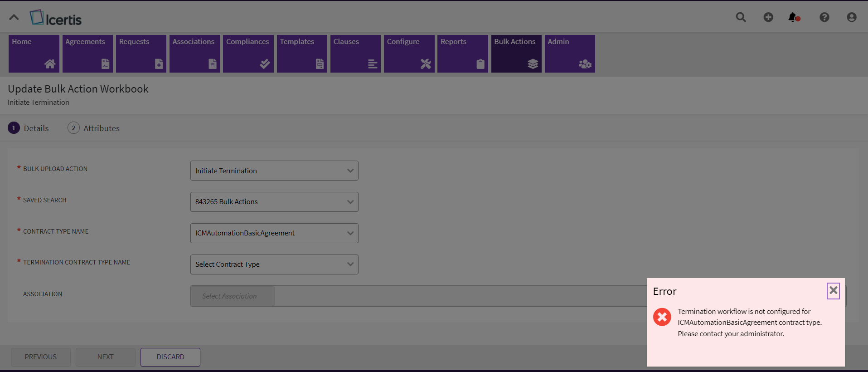Open the notifications bell icon

click(793, 17)
